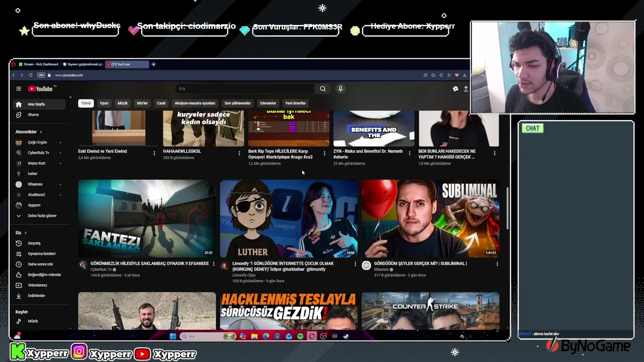Click RRaenee channel avatar under Subliminal video

click(366, 265)
